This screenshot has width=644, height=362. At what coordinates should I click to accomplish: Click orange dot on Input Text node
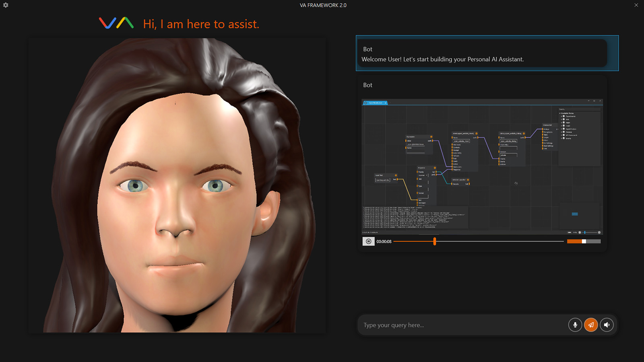pos(396,175)
